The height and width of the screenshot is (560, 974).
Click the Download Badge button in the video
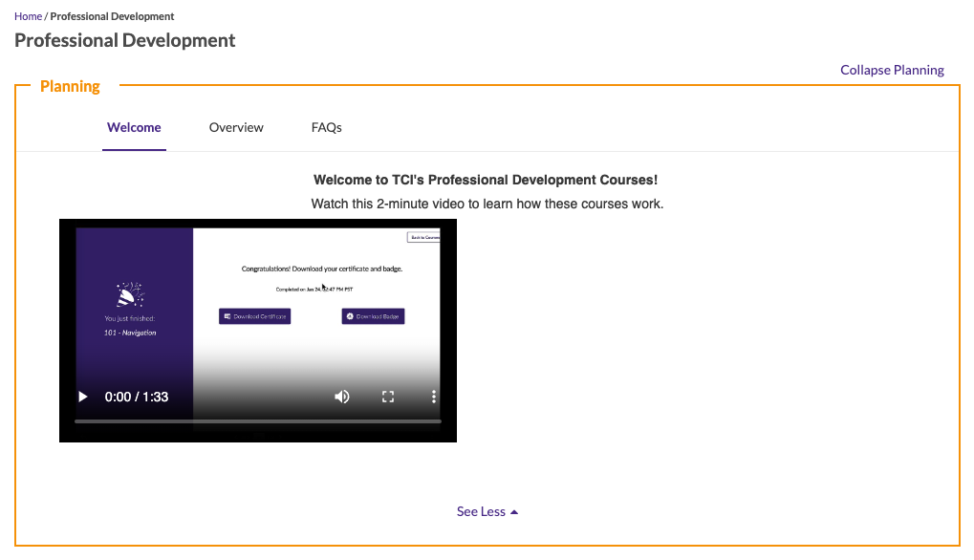click(373, 315)
